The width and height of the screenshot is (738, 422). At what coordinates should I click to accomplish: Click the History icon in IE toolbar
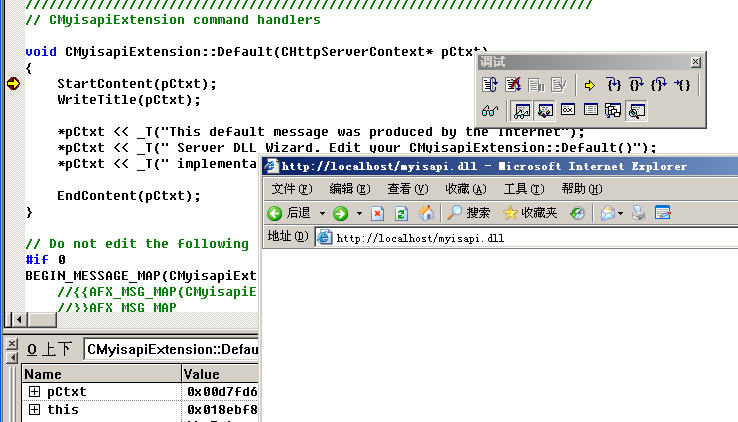point(577,214)
